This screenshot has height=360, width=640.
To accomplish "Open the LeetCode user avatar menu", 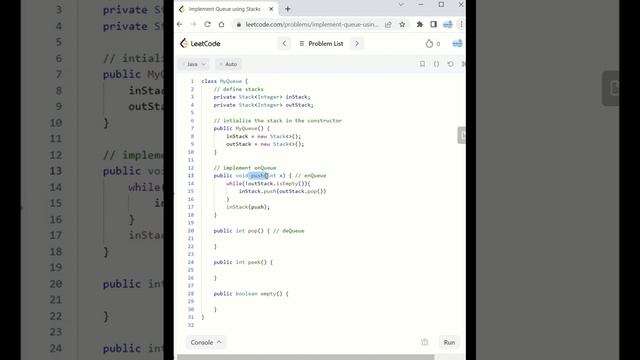I will click(457, 43).
